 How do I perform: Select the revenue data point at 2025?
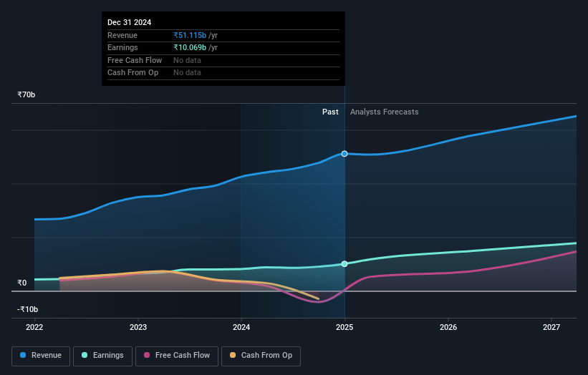tap(344, 154)
